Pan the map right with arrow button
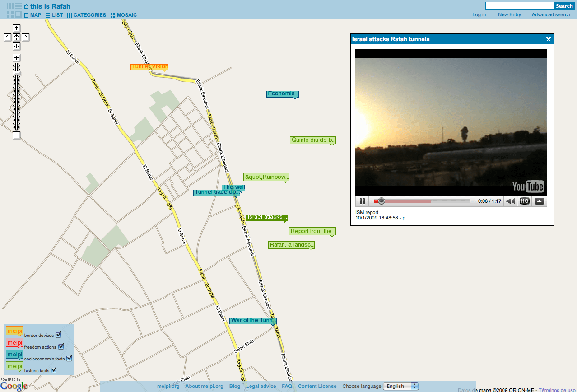The image size is (577, 392). tap(25, 37)
